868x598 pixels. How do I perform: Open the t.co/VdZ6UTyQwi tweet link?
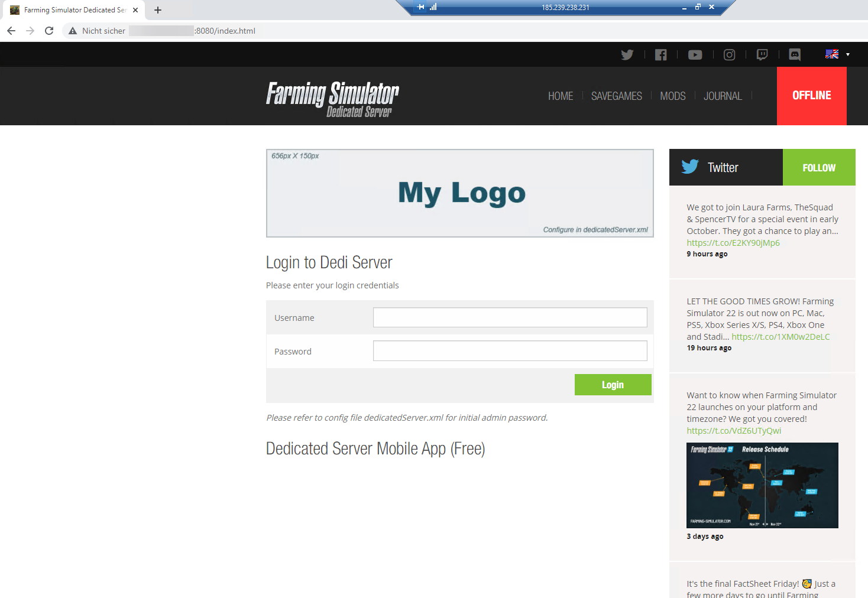click(x=734, y=431)
